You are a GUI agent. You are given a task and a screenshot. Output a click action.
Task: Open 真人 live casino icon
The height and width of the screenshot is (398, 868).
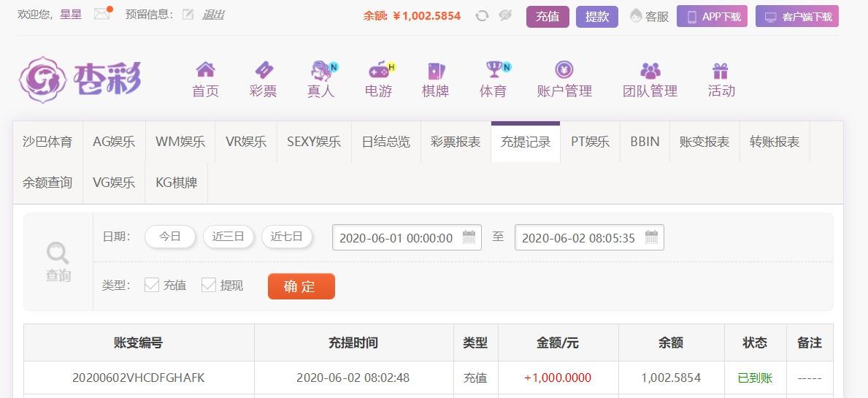click(x=322, y=70)
